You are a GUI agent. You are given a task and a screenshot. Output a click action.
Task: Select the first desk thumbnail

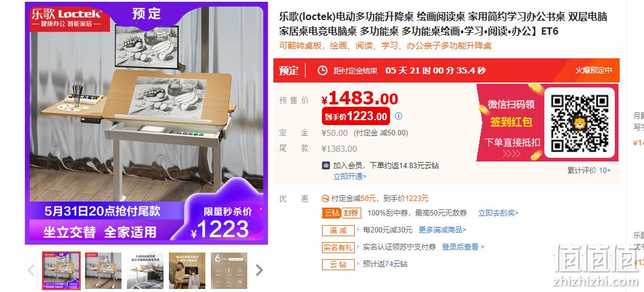[x=61, y=271]
